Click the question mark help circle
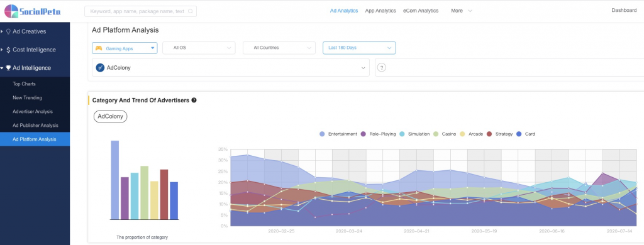 pyautogui.click(x=382, y=68)
